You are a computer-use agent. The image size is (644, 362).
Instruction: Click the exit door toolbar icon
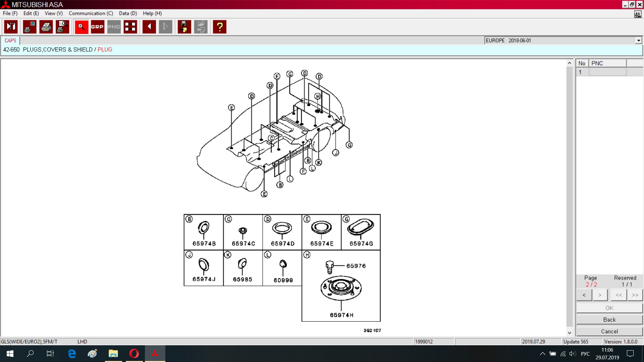[x=11, y=27]
